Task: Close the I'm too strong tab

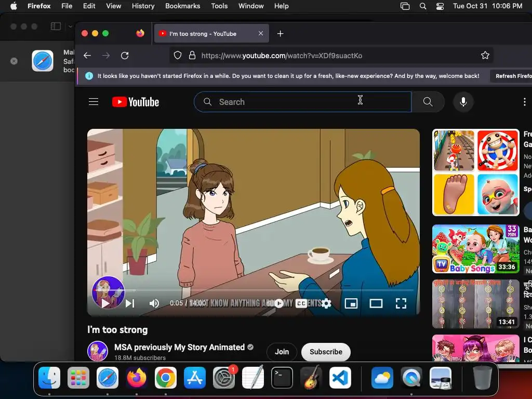Action: click(x=261, y=33)
